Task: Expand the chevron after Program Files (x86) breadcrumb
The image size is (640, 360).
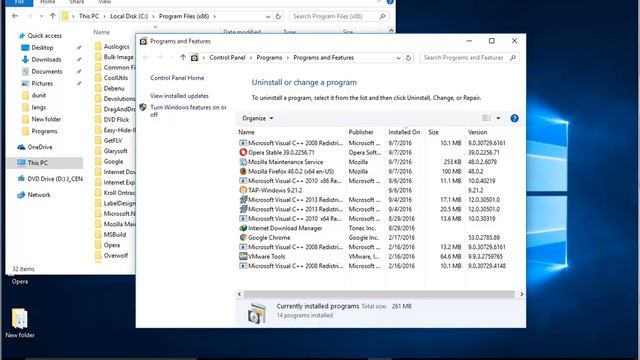Action: point(215,16)
